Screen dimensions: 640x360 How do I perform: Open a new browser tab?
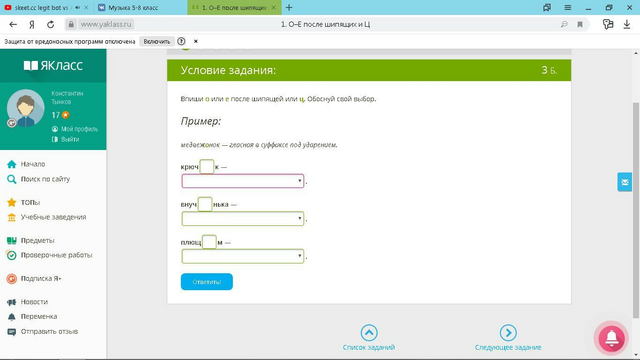289,7
